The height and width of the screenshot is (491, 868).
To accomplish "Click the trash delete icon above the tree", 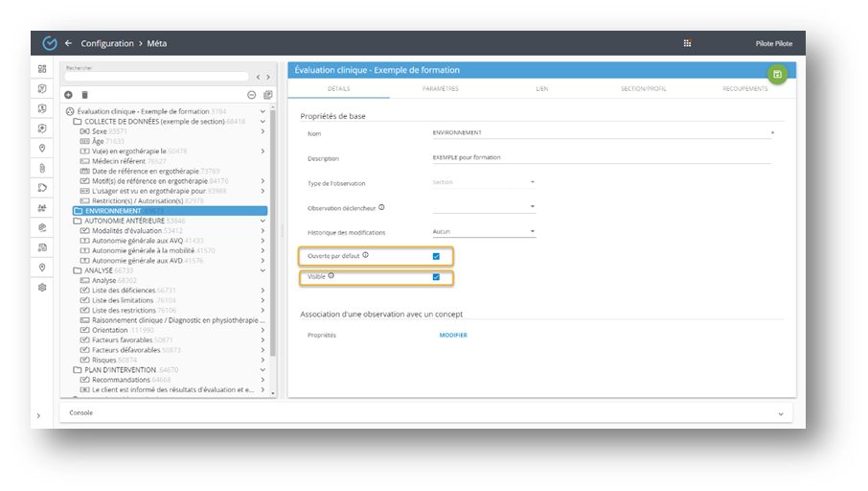I will 84,95.
